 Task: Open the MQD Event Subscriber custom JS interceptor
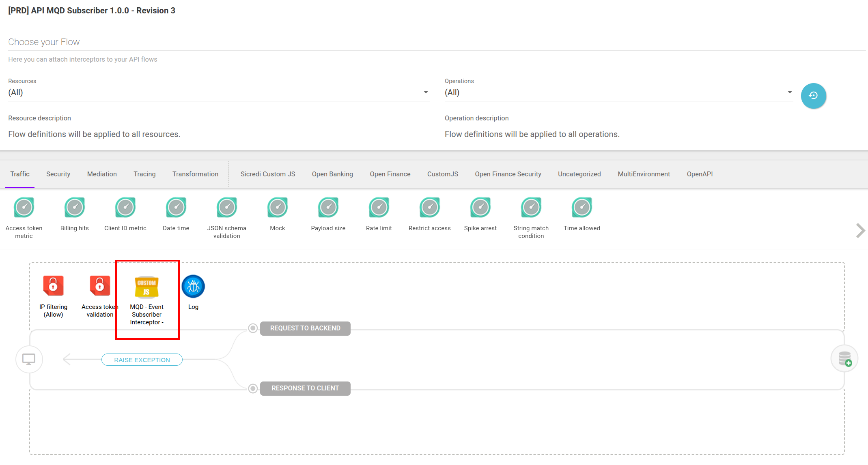point(146,287)
